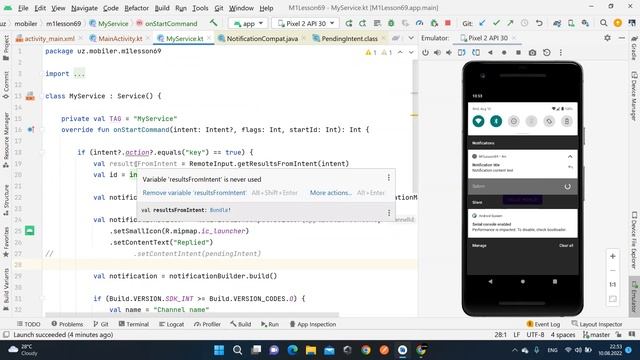Open the Terminal tool window
The width and height of the screenshot is (640, 360).
[x=133, y=324]
